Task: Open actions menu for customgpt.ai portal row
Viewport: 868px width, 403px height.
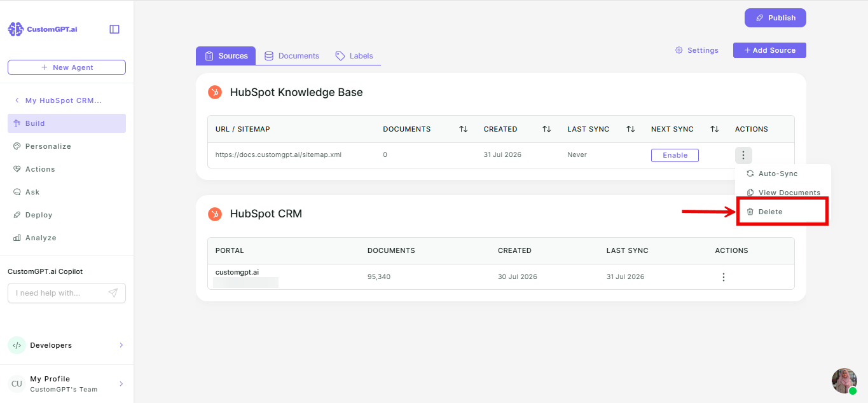Action: pos(723,277)
